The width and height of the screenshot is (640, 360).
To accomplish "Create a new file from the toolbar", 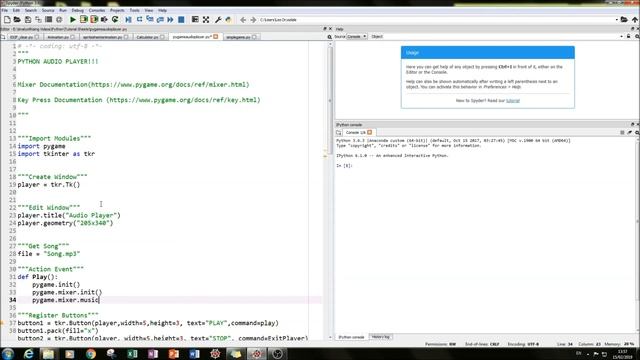I will tap(7, 20).
